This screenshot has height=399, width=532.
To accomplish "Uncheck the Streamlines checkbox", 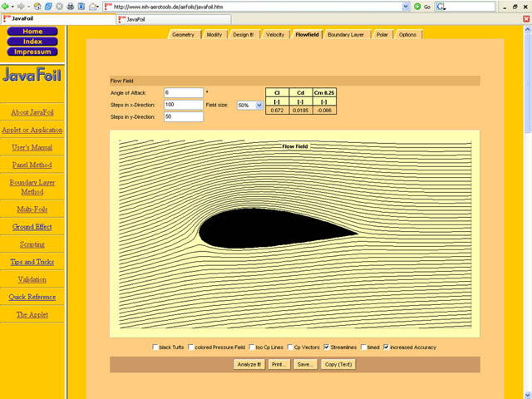I will coord(327,347).
